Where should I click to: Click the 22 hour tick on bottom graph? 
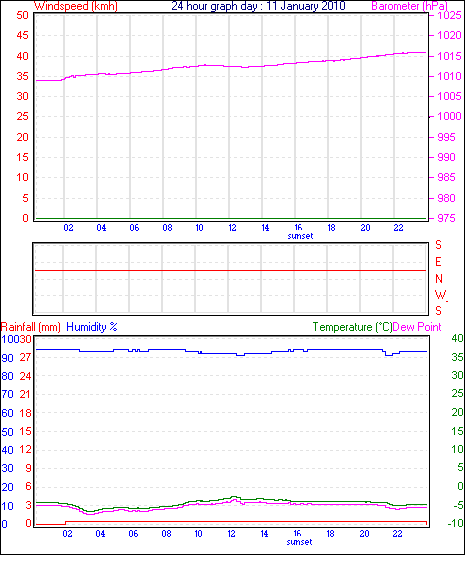[x=397, y=534]
